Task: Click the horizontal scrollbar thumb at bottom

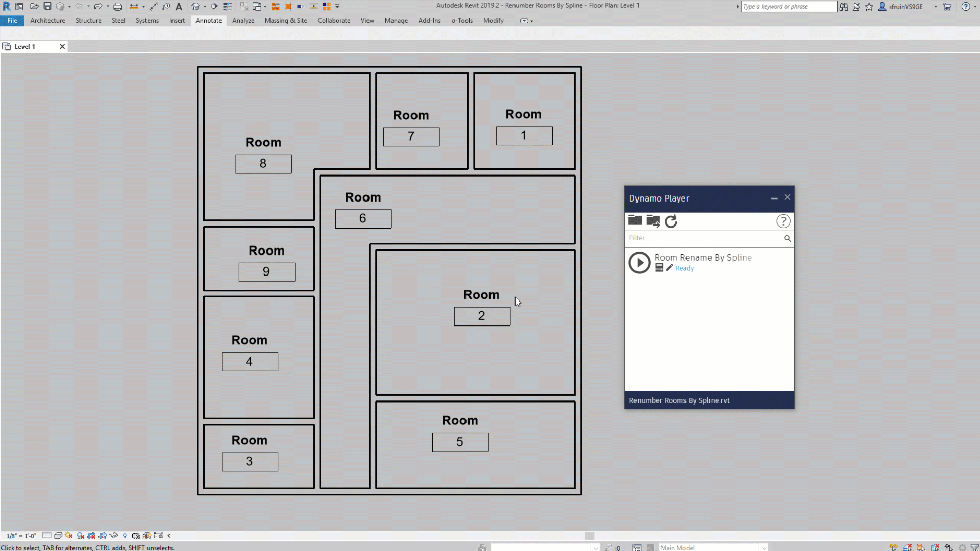Action: pos(590,536)
